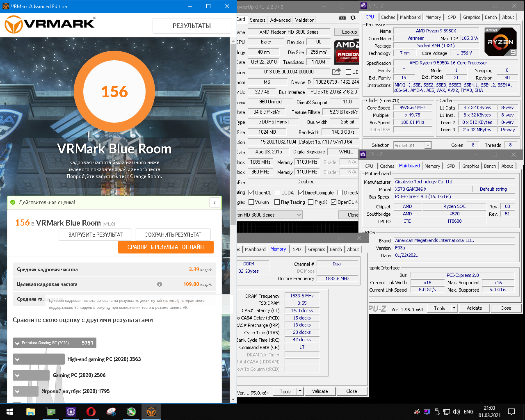Toggle the DirectML checkbox in GPU-Z
Screen dimensions: 525x420
point(340,192)
